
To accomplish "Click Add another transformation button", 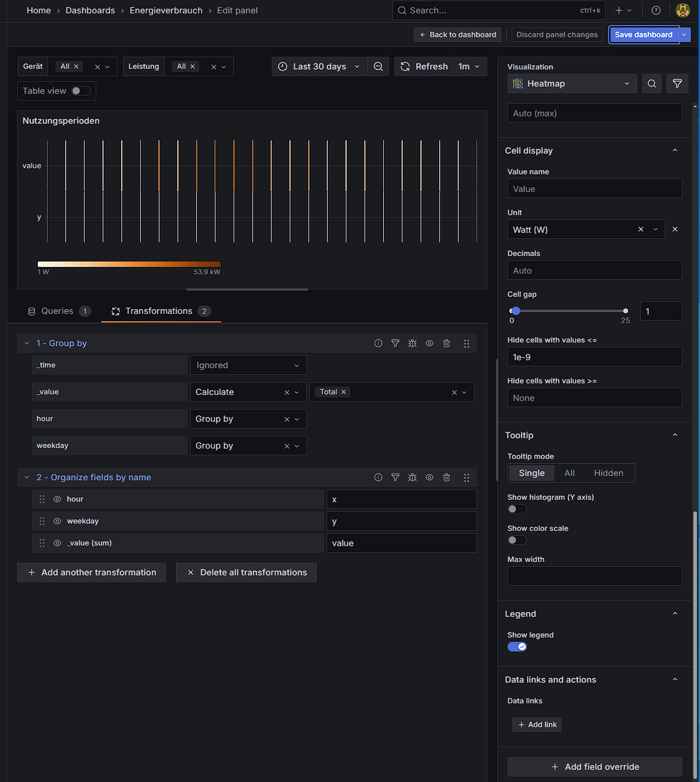I will pyautogui.click(x=92, y=572).
